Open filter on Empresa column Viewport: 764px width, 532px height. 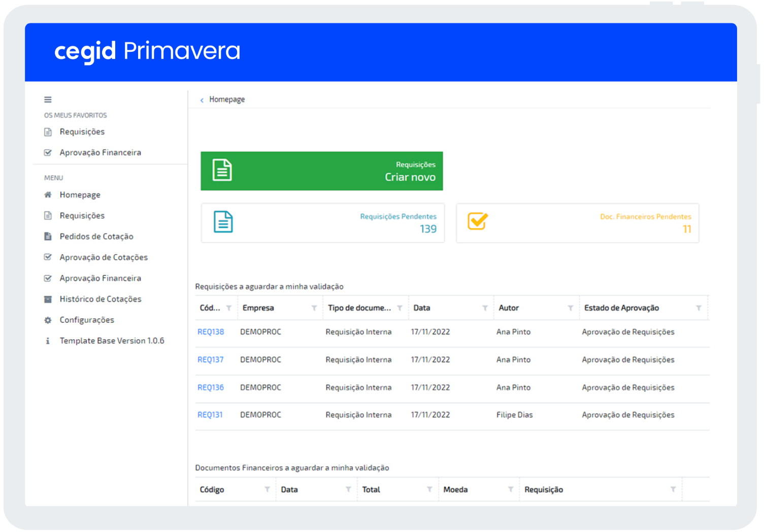coord(314,308)
